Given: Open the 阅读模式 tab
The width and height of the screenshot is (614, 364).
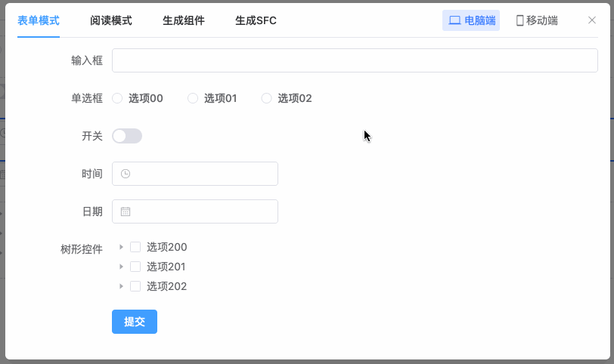Looking at the screenshot, I should [x=111, y=20].
